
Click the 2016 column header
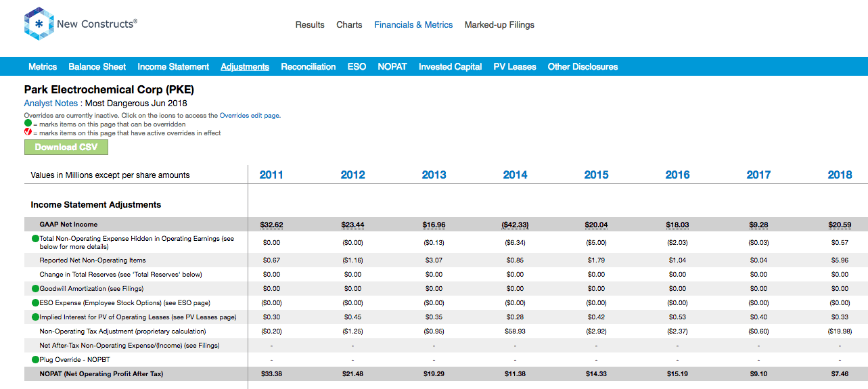[x=677, y=175]
